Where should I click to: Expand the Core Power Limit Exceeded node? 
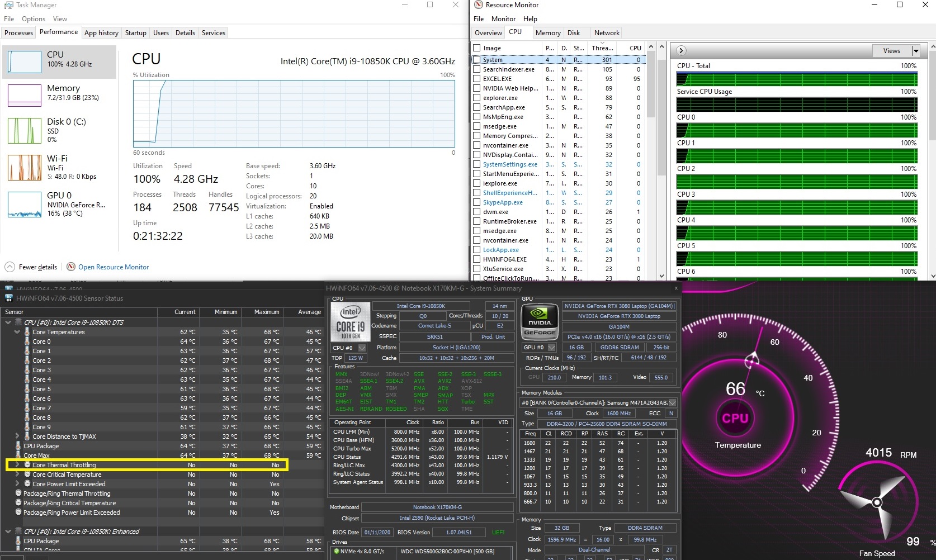(17, 484)
